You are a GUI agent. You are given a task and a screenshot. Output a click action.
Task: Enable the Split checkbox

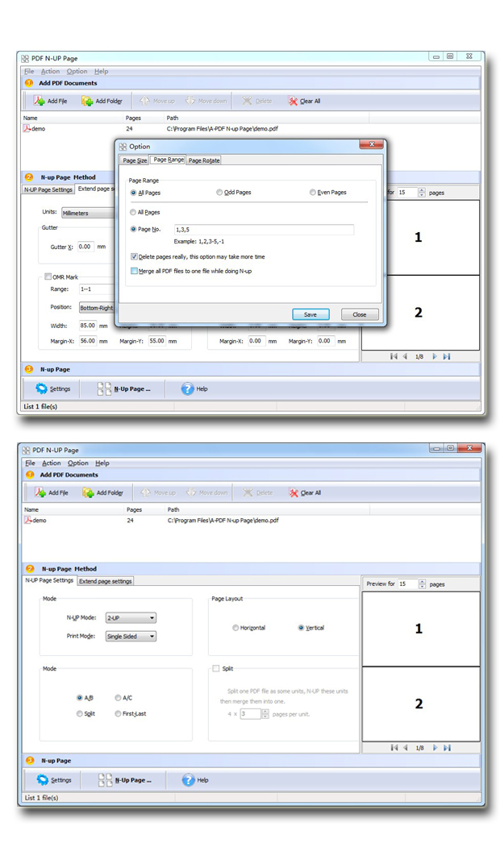click(216, 669)
